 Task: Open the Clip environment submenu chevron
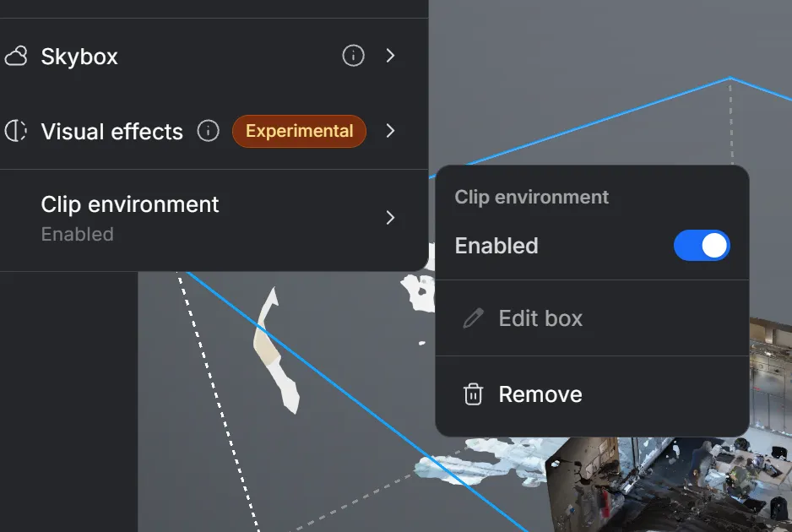[390, 218]
